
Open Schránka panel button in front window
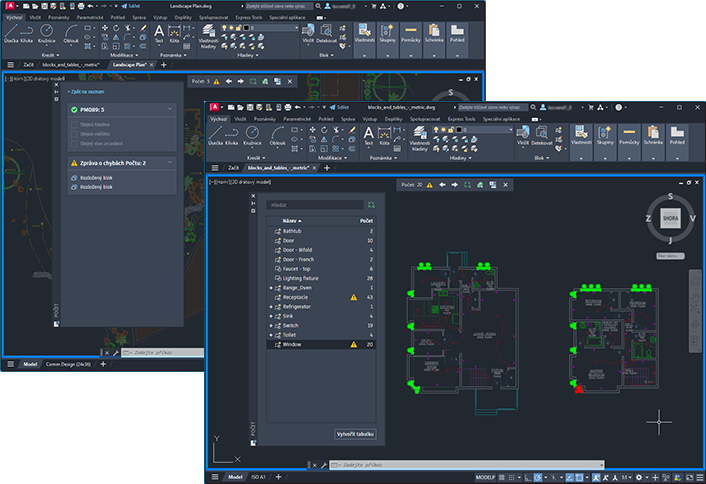[x=653, y=142]
